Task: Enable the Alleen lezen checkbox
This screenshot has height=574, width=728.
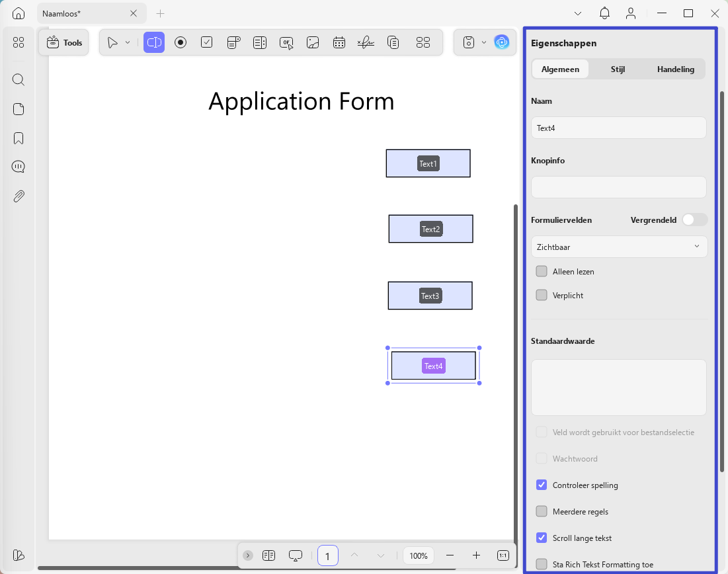Action: 542,271
